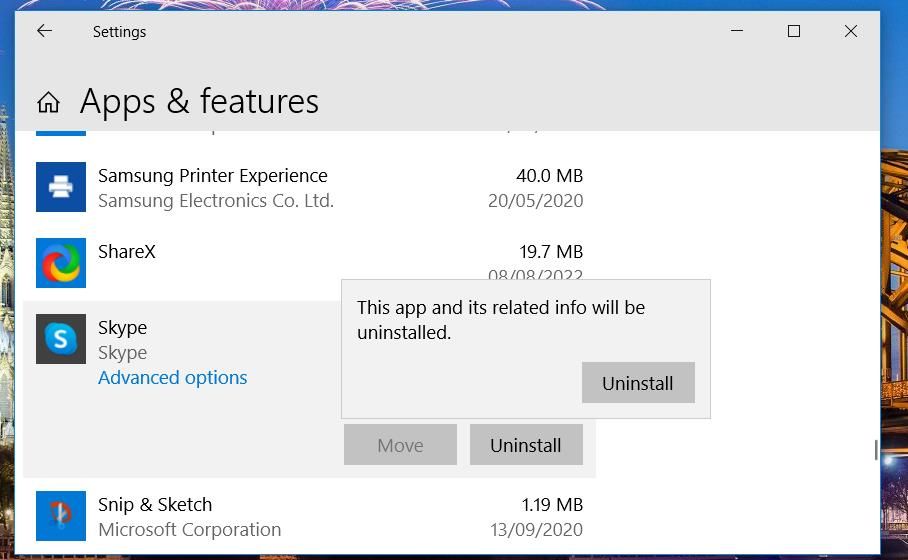The image size is (908, 560).
Task: Confirm Uninstall in the popup dialog
Action: tap(638, 383)
